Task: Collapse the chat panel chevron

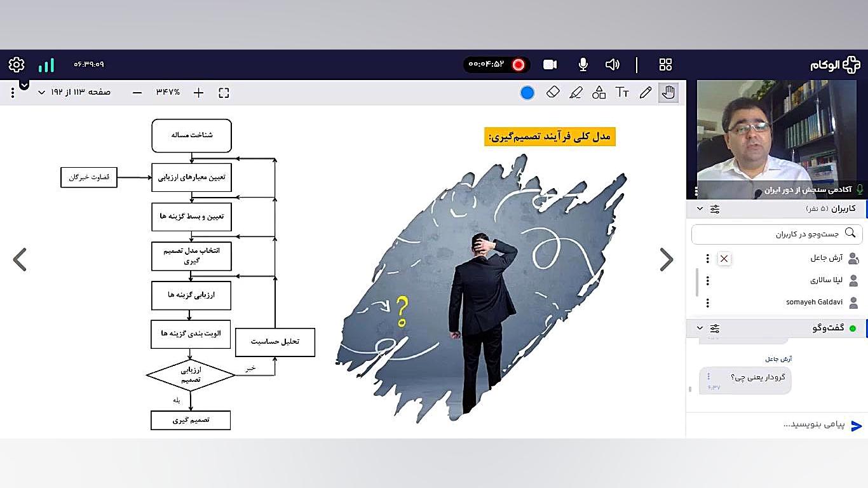Action: pos(700,328)
